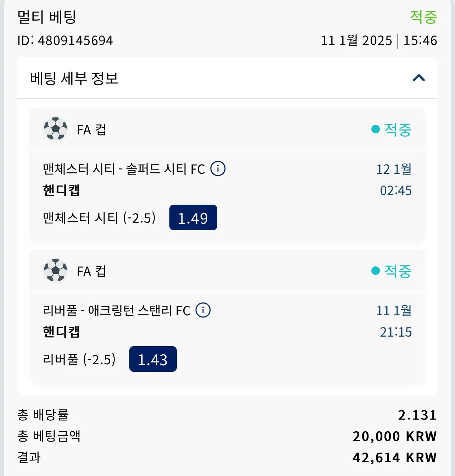Open info icon beside 솔퍼드 시티 FC
Screen dimensions: 455x476
pos(218,168)
